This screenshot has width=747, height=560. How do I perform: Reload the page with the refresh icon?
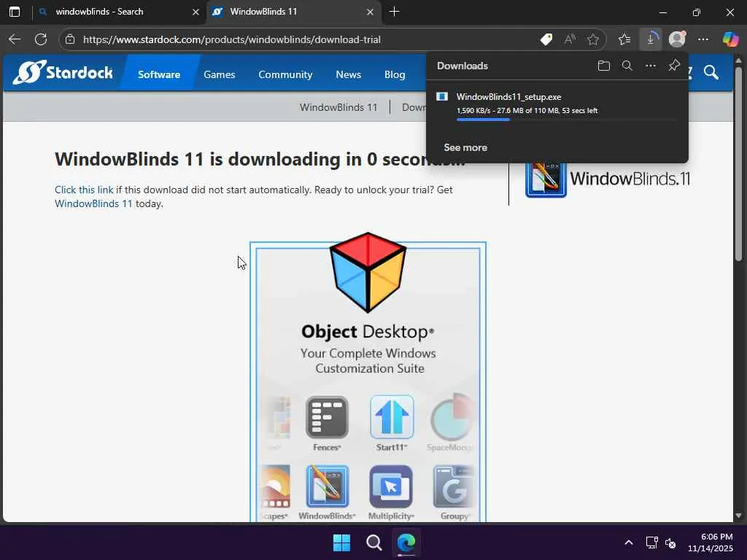(x=41, y=39)
